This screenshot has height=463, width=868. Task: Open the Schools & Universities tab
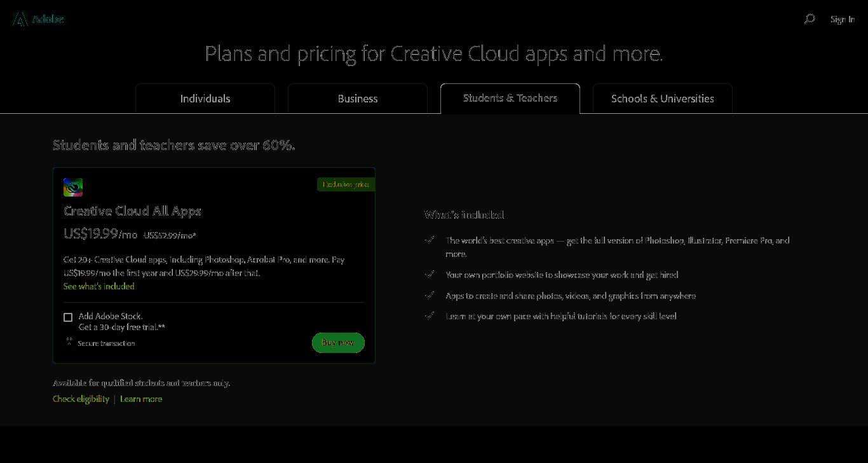[663, 99]
